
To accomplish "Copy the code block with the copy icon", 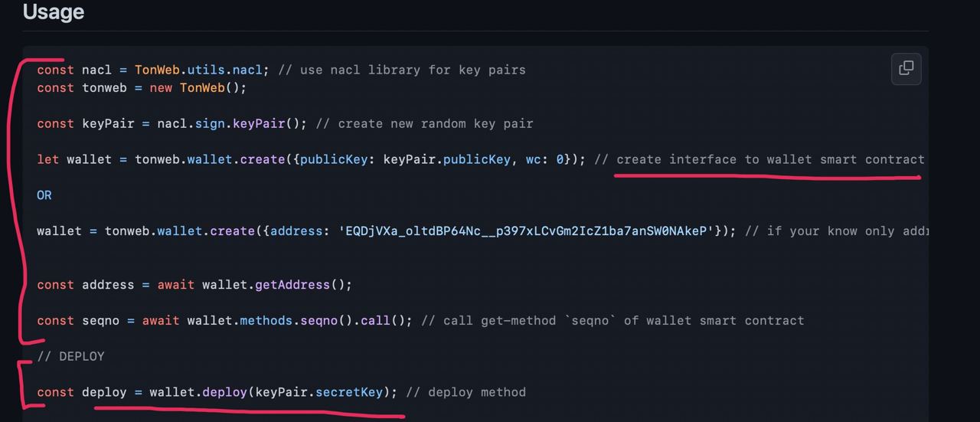I will click(906, 68).
